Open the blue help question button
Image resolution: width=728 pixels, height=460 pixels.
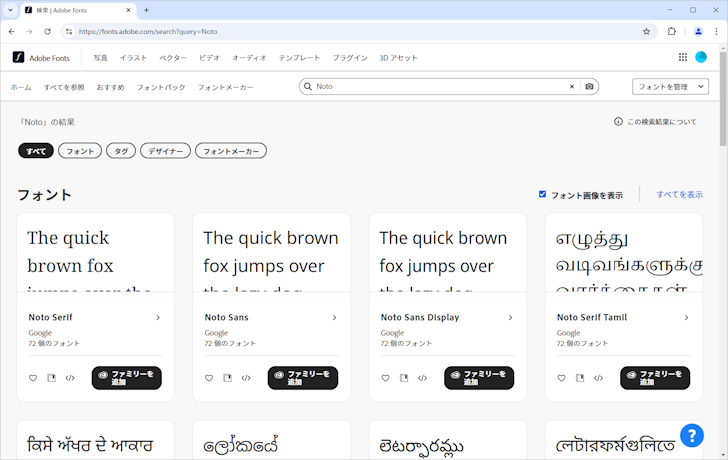pyautogui.click(x=692, y=435)
